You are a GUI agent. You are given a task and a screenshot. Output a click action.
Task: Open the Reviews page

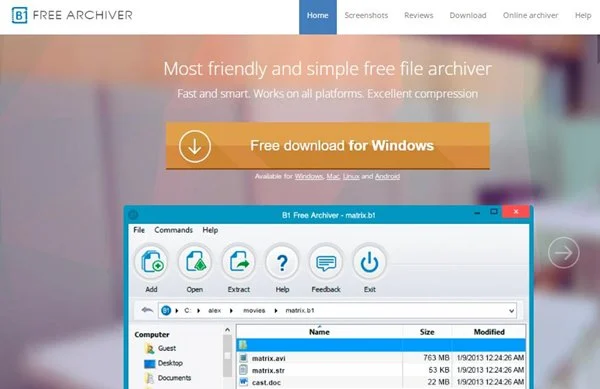coord(419,15)
